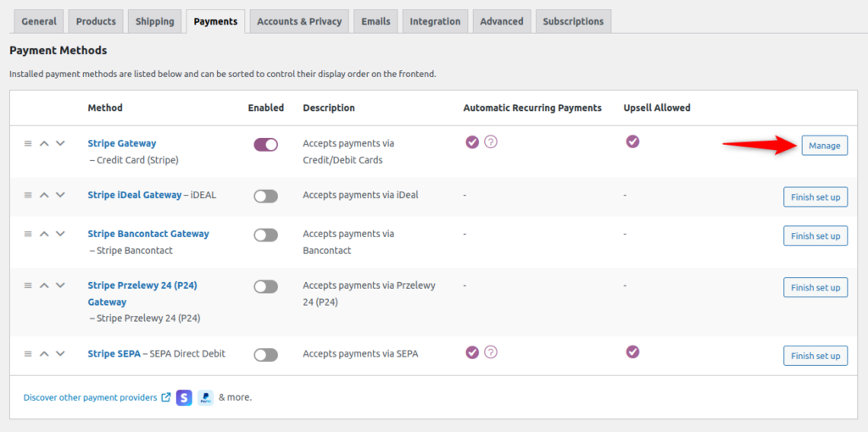Disable the Stripe Gateway toggle
This screenshot has width=868, height=432.
(x=265, y=145)
